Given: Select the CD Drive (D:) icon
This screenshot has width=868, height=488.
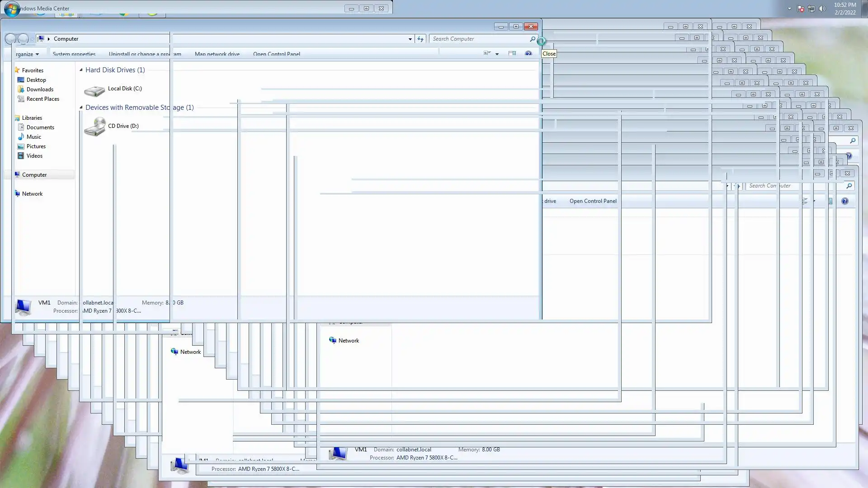Looking at the screenshot, I should point(94,127).
